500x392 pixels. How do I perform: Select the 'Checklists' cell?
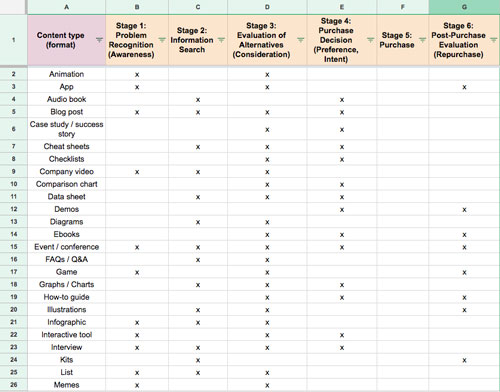tap(66, 159)
